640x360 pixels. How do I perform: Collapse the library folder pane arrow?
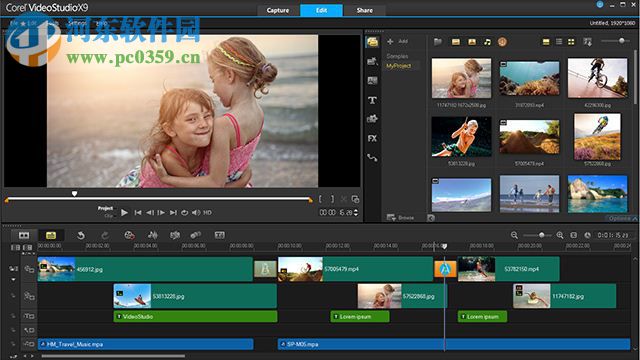pos(431,218)
